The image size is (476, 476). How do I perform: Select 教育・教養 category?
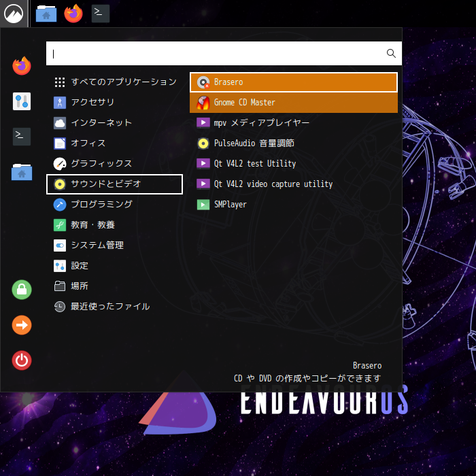click(114, 224)
